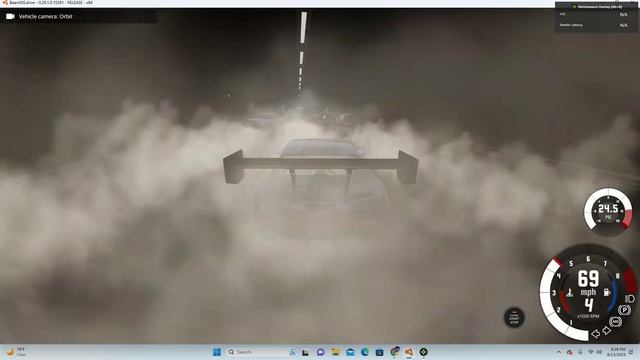The width and height of the screenshot is (640, 360).
Task: Click the fuel pump gauge icon
Action: click(x=607, y=292)
